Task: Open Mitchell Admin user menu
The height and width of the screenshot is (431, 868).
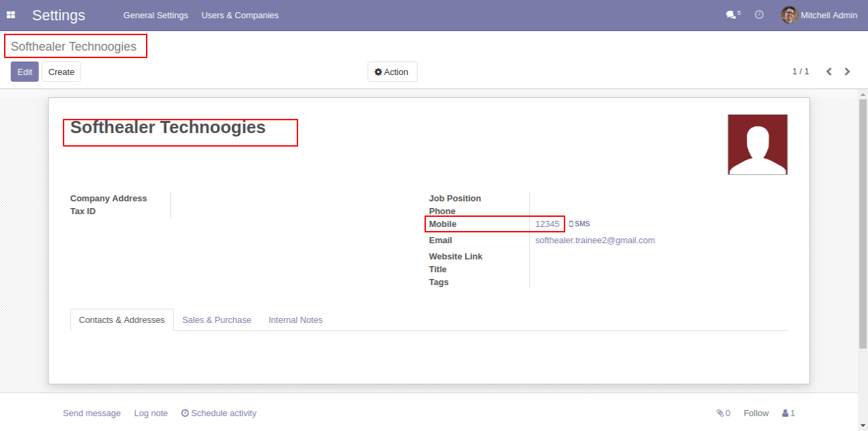Action: click(x=819, y=15)
